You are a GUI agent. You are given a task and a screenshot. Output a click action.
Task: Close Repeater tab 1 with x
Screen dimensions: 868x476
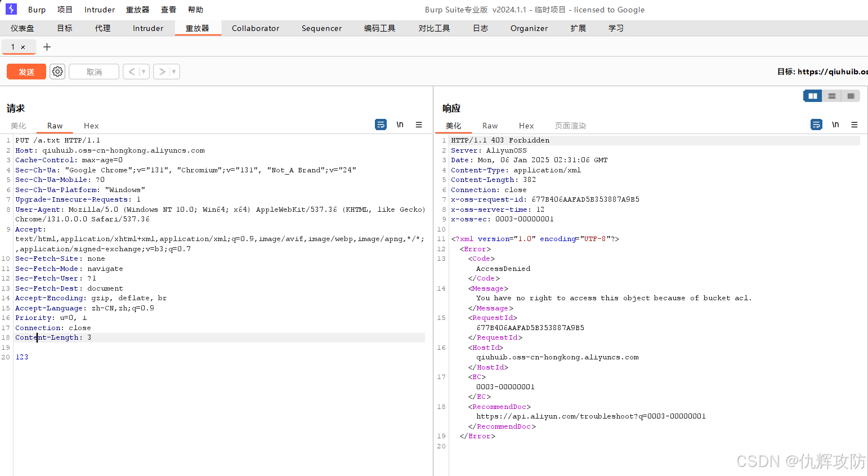[23, 47]
